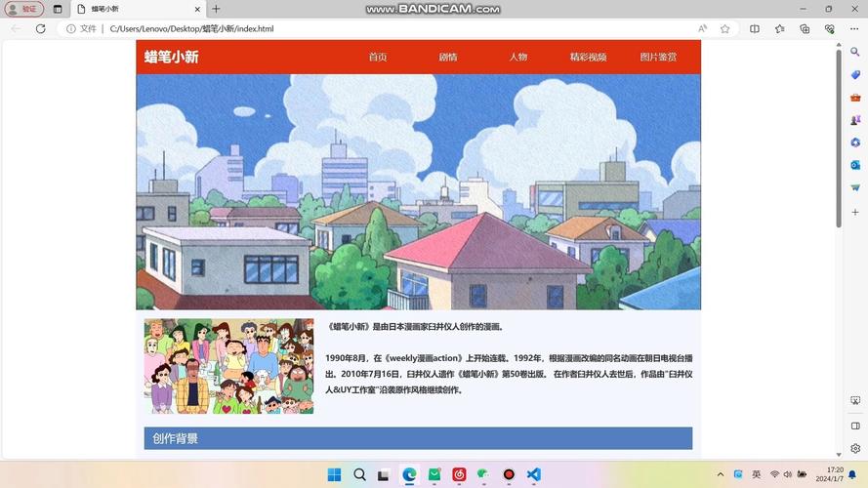
Task: Click the page vertical scrollbar thumb
Action: click(x=839, y=139)
